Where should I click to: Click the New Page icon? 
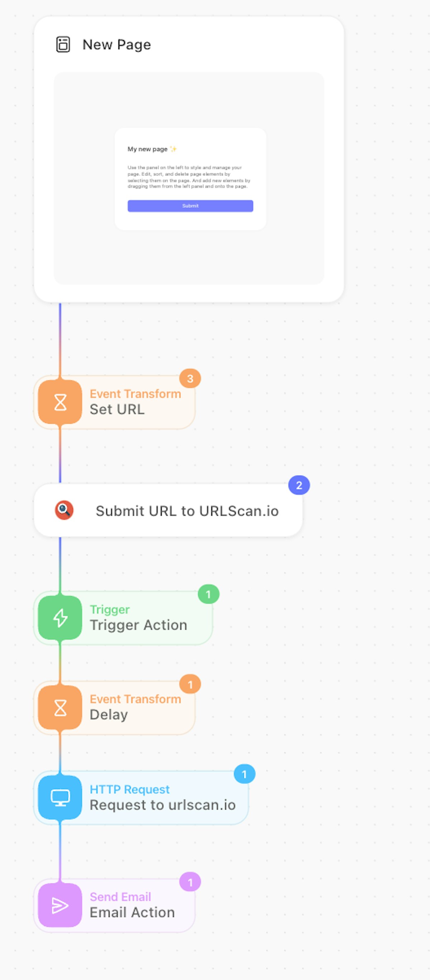coord(63,44)
